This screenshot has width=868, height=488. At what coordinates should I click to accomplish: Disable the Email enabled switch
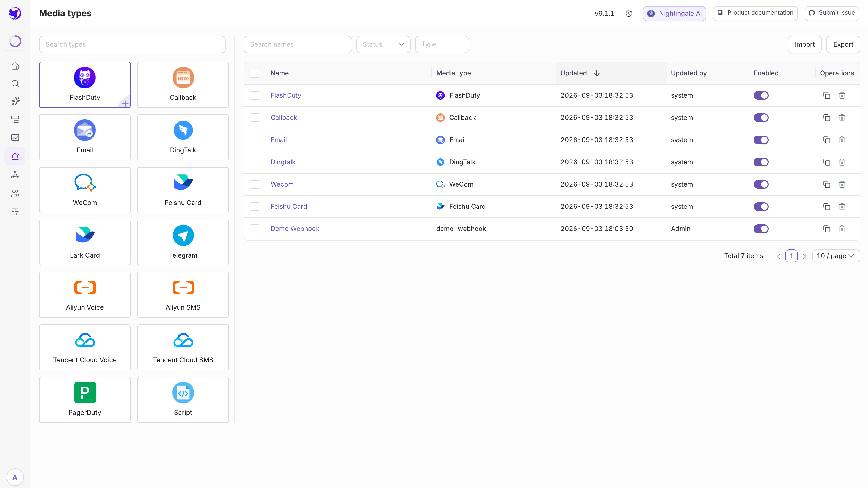coord(761,140)
